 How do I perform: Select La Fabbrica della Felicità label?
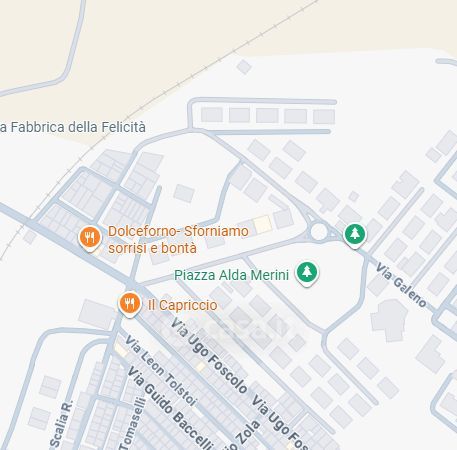pos(73,127)
